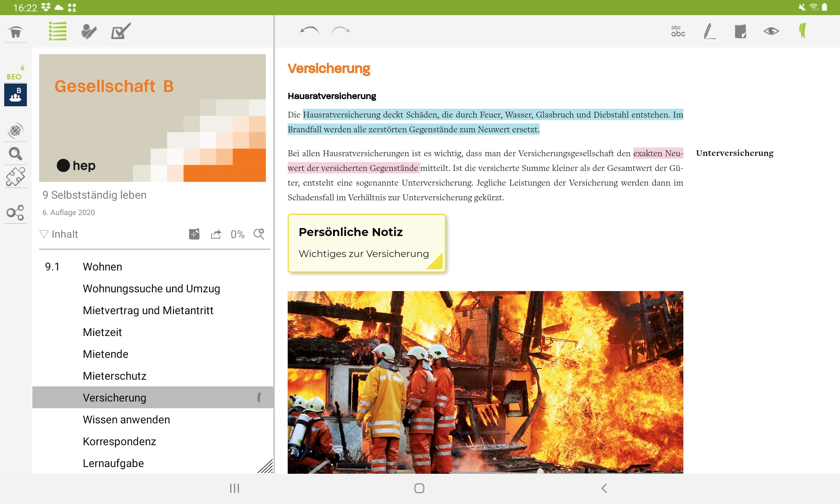This screenshot has height=504, width=840.
Task: Select the table of contents list icon
Action: coord(58,31)
